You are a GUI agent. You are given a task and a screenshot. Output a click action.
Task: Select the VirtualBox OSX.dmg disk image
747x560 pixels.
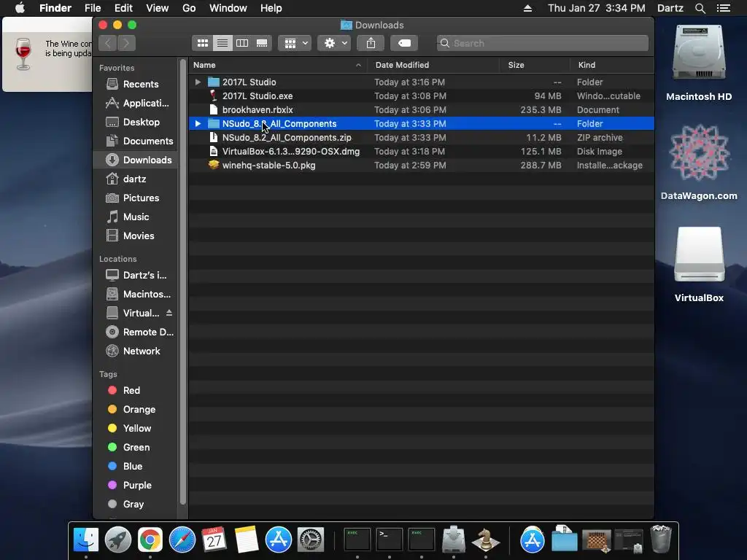tap(421, 151)
